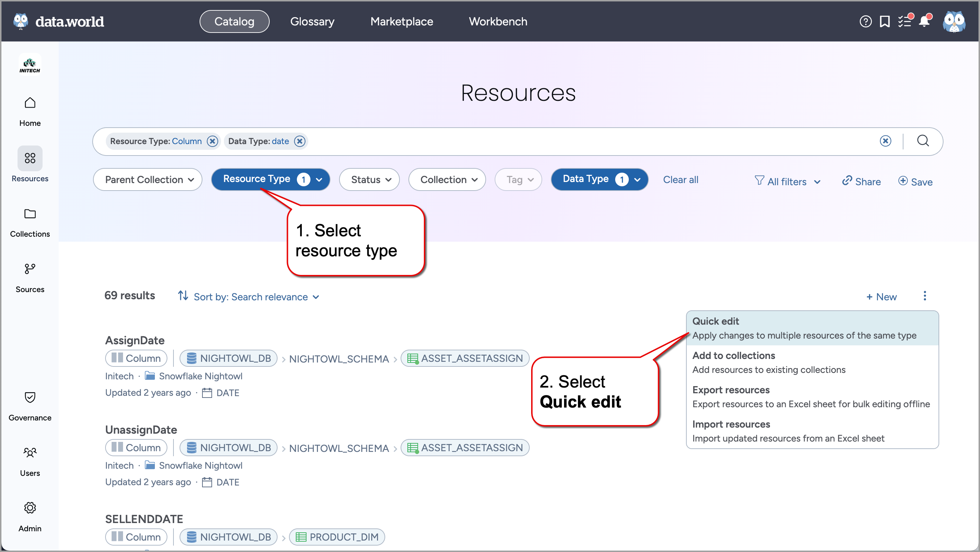Open the bookmarks icon in the header

coord(885,21)
